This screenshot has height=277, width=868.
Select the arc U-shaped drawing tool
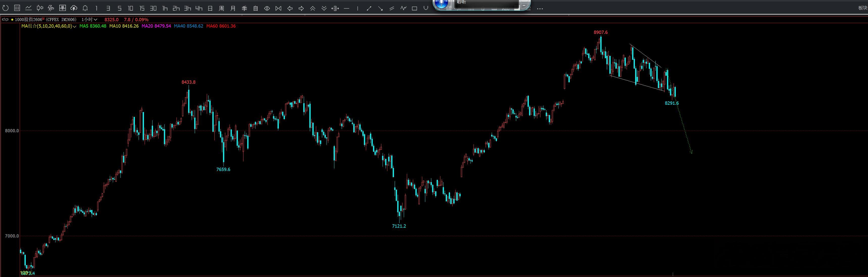tap(426, 8)
